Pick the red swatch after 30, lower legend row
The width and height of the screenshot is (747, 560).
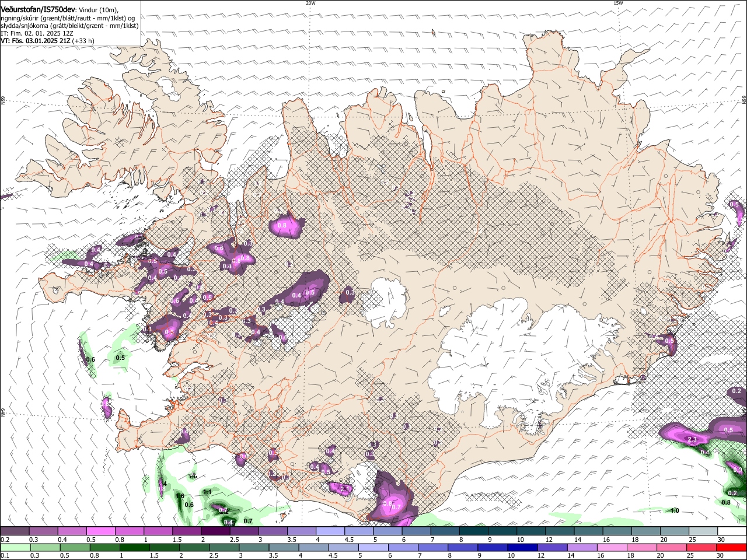coord(731,547)
